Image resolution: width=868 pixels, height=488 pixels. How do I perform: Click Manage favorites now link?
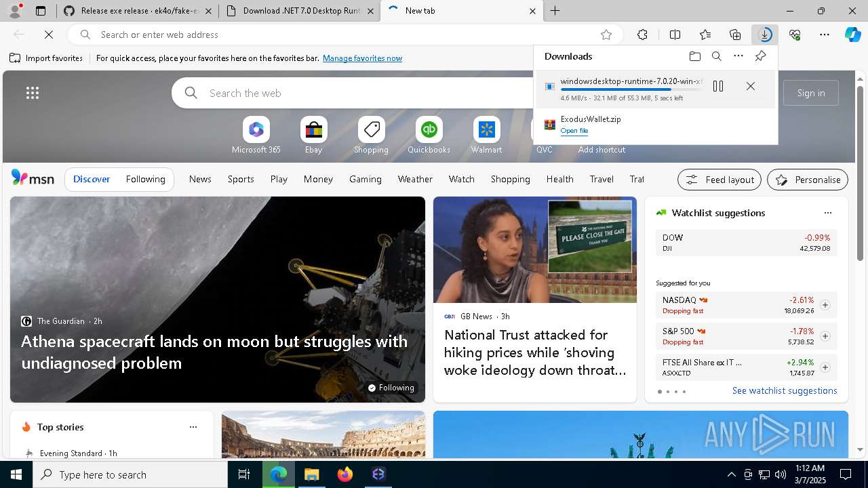[x=362, y=58]
